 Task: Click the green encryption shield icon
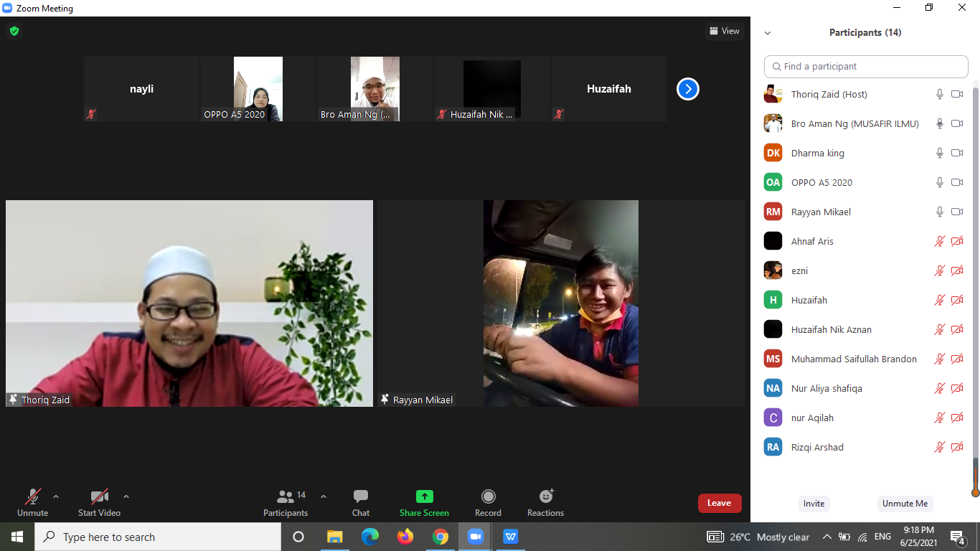tap(14, 31)
